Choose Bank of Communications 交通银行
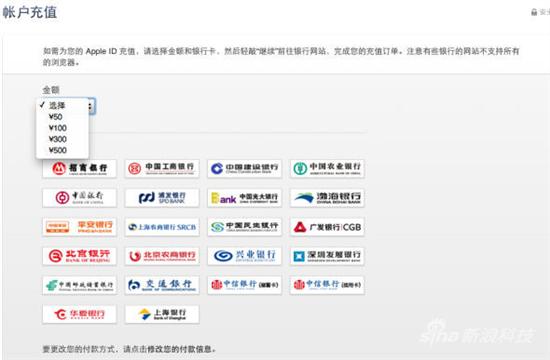550x360 pixels. pyautogui.click(x=162, y=285)
